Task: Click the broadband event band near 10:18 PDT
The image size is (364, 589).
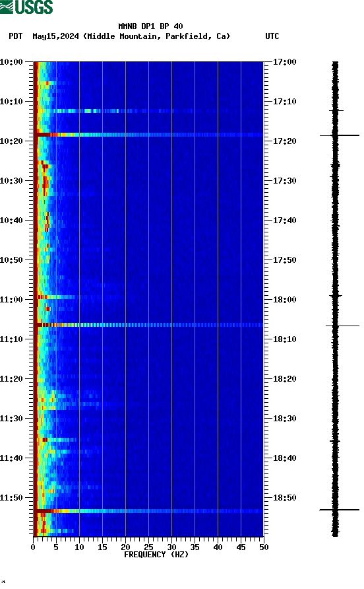Action: [x=148, y=135]
